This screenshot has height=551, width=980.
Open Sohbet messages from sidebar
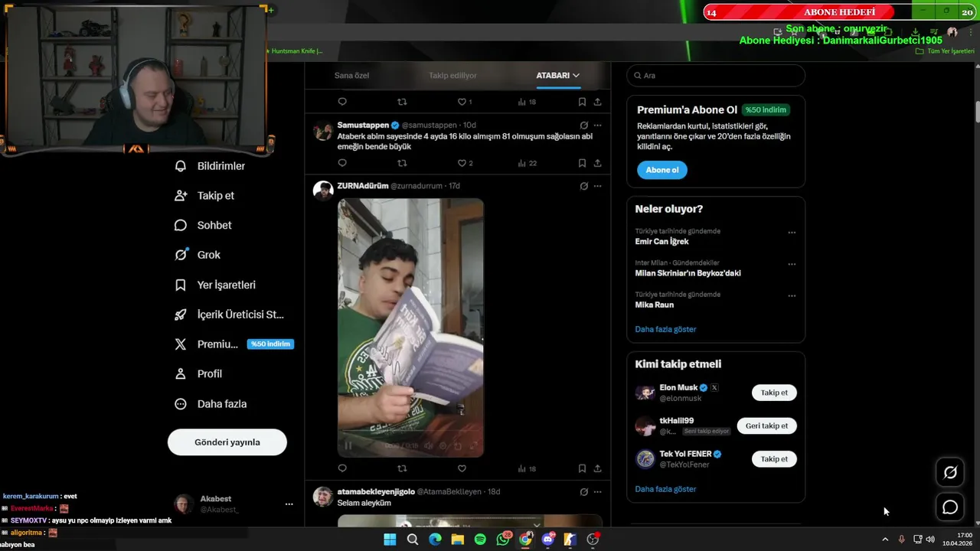[204, 225]
